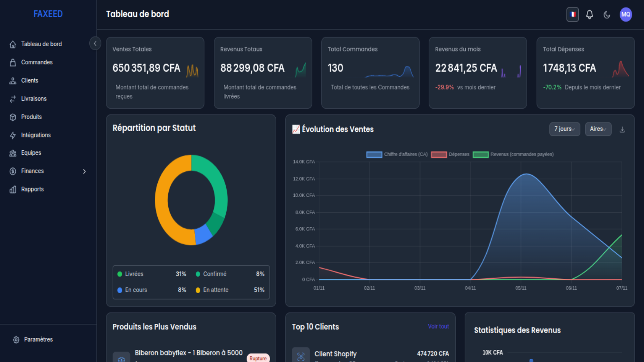644x362 pixels.
Task: Click the Intégrations lightning icon
Action: click(x=13, y=135)
